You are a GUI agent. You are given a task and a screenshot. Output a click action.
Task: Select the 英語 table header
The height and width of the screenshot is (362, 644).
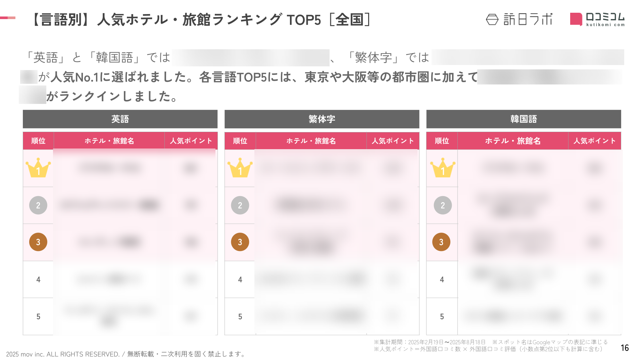tap(120, 119)
